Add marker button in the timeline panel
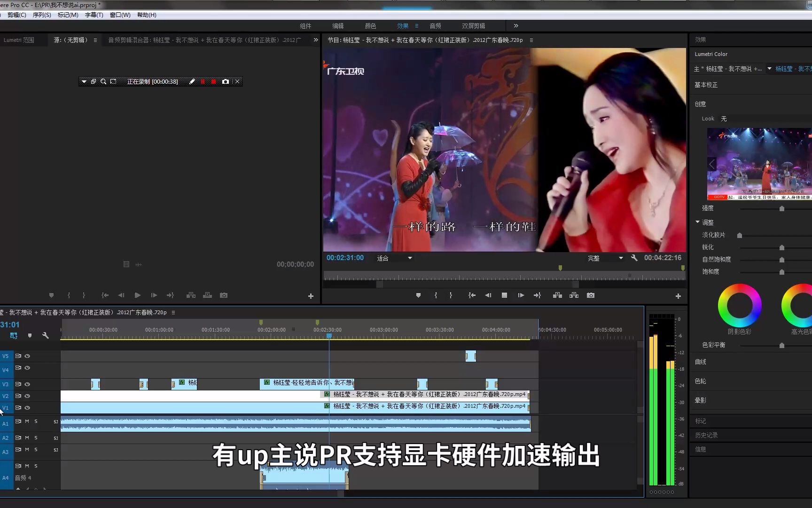812x508 pixels. click(30, 335)
